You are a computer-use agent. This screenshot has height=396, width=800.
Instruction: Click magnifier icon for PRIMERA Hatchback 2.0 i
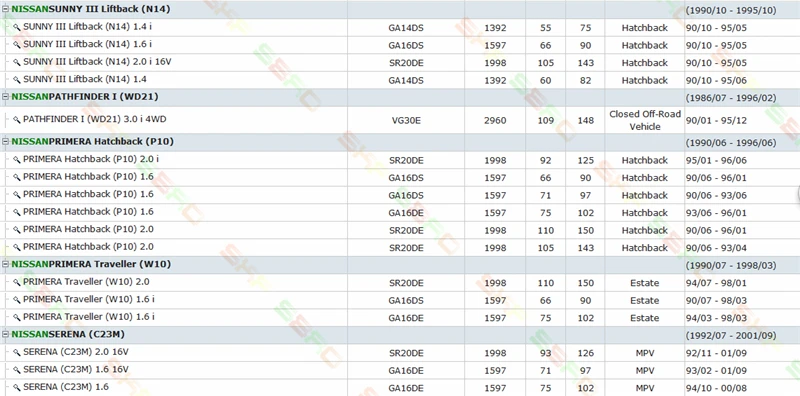(x=17, y=160)
